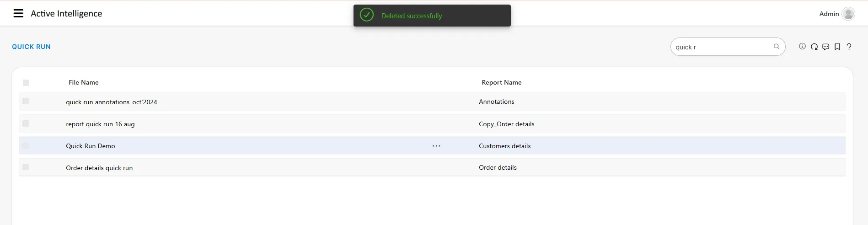Open the Quick Run Demo file
868x225 pixels.
click(x=91, y=146)
